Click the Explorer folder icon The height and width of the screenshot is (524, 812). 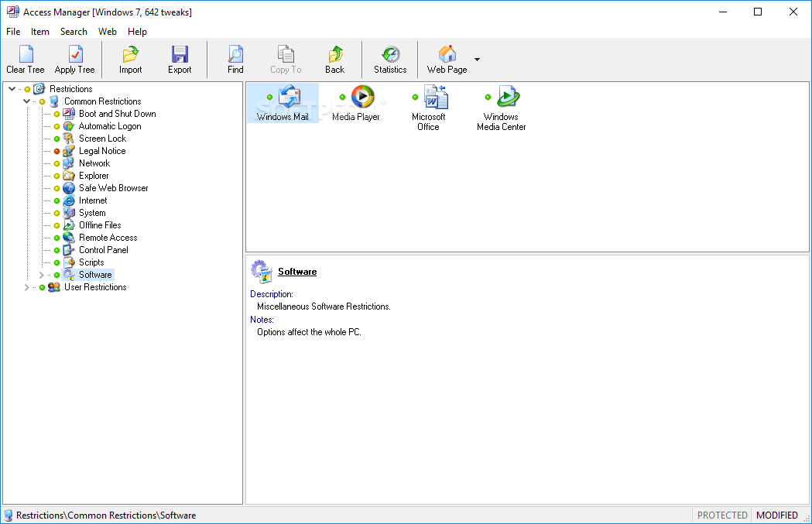69,176
